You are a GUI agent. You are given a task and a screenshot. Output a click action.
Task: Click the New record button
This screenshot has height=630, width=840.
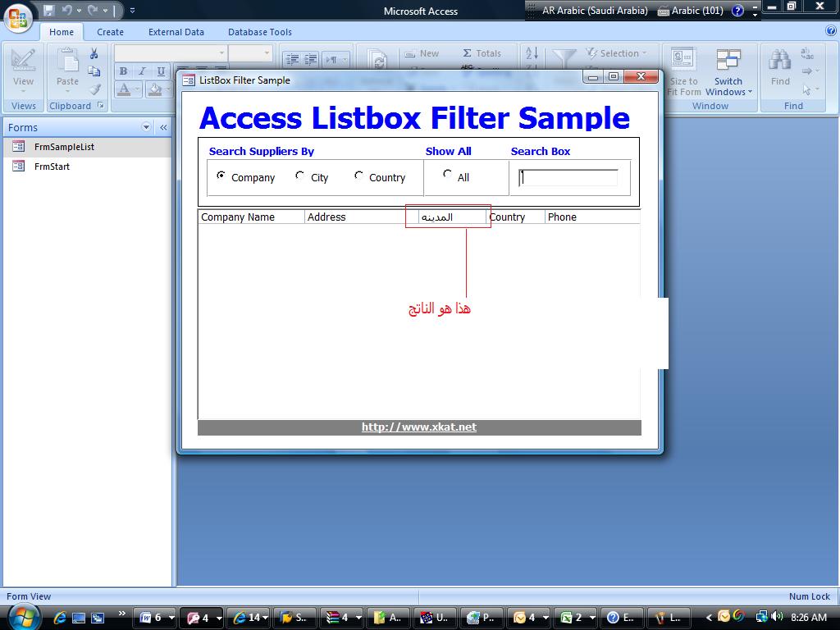coord(422,53)
